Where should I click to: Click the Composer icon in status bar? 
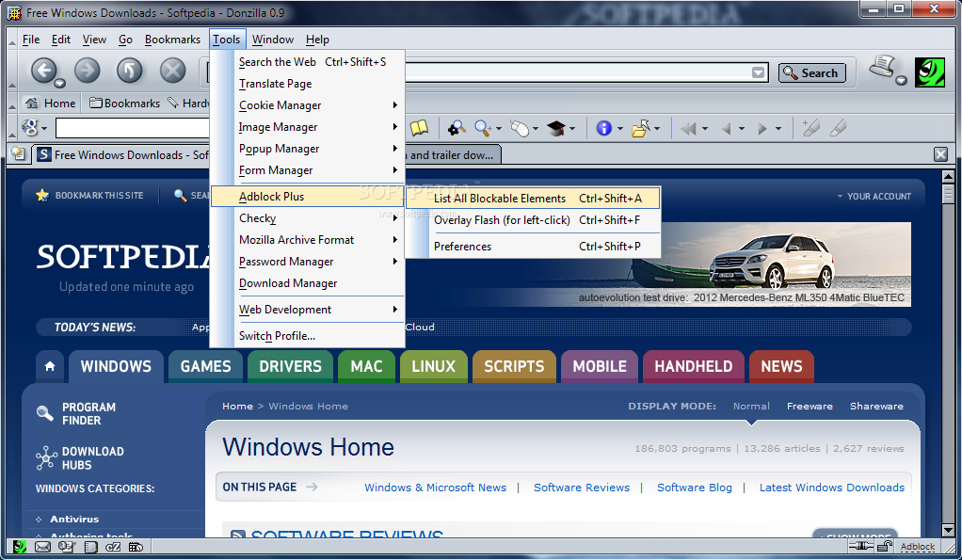tap(66, 547)
